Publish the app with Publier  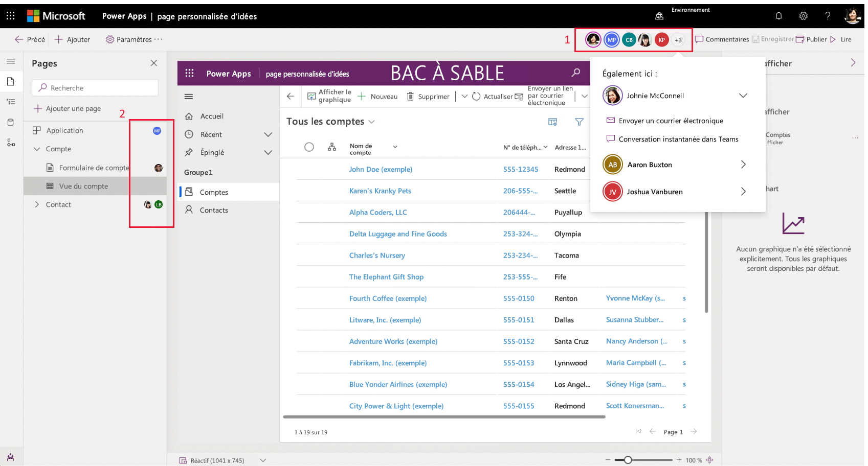click(811, 39)
